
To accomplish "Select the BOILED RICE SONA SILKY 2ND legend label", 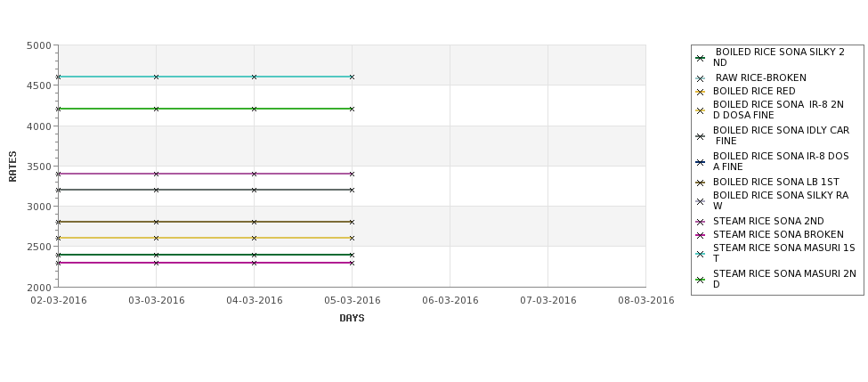I will [779, 57].
